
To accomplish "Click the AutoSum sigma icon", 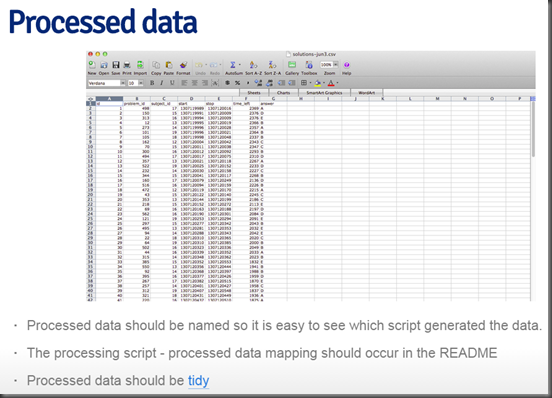I will (232, 65).
